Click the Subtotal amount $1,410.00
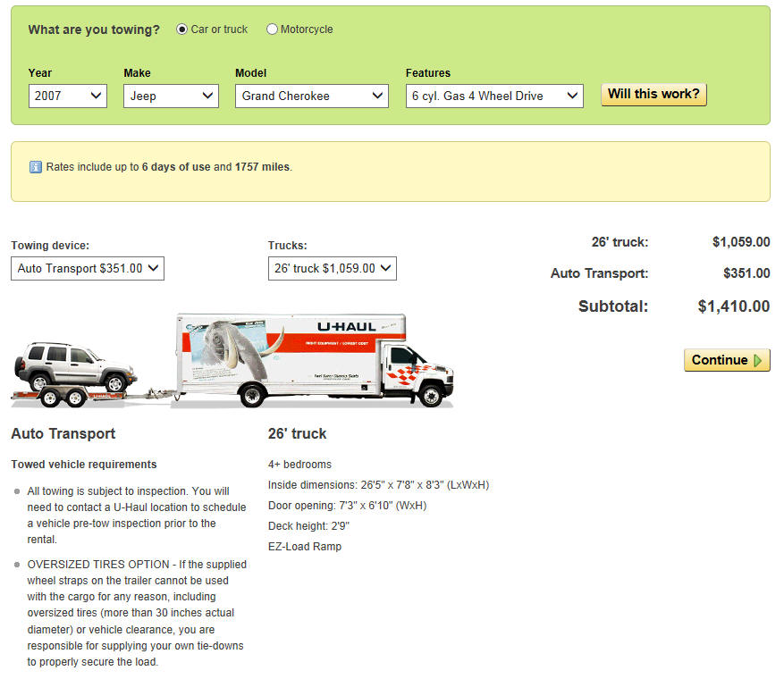 [734, 306]
